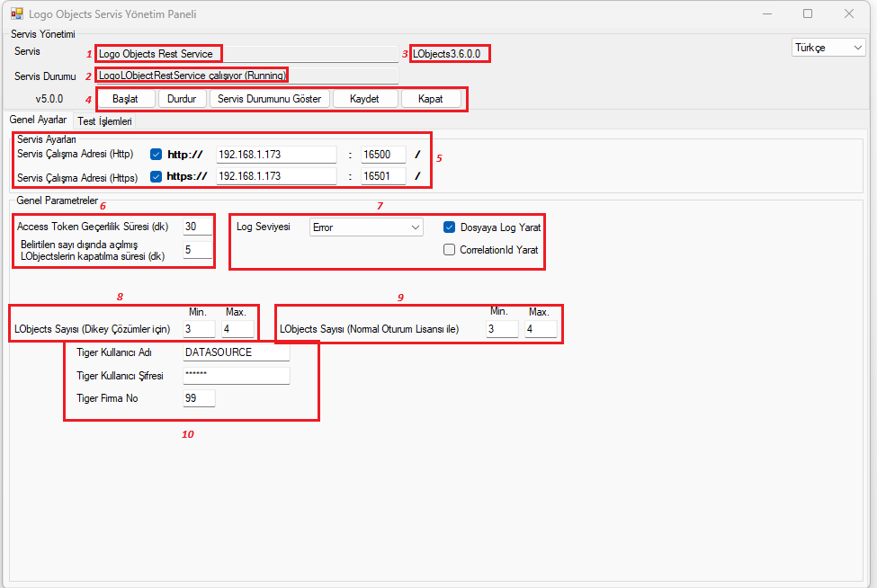
Task: Click Min field for Dikey Çözümler
Action: (x=199, y=329)
